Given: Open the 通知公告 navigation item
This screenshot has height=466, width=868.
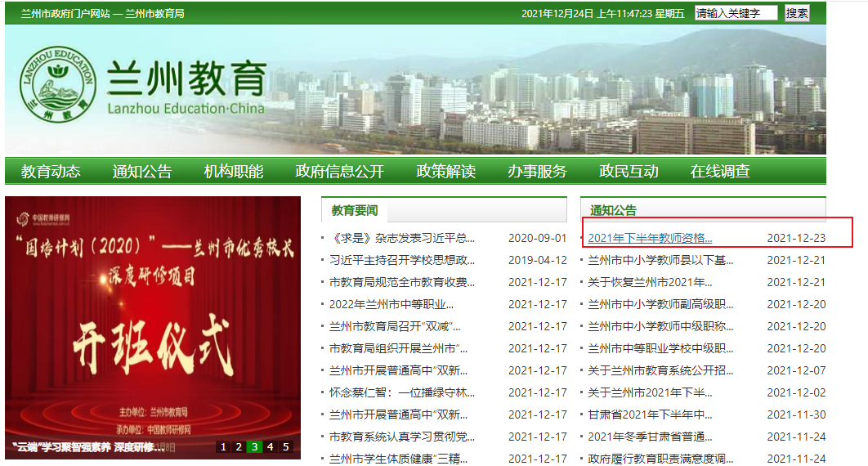Looking at the screenshot, I should [142, 171].
